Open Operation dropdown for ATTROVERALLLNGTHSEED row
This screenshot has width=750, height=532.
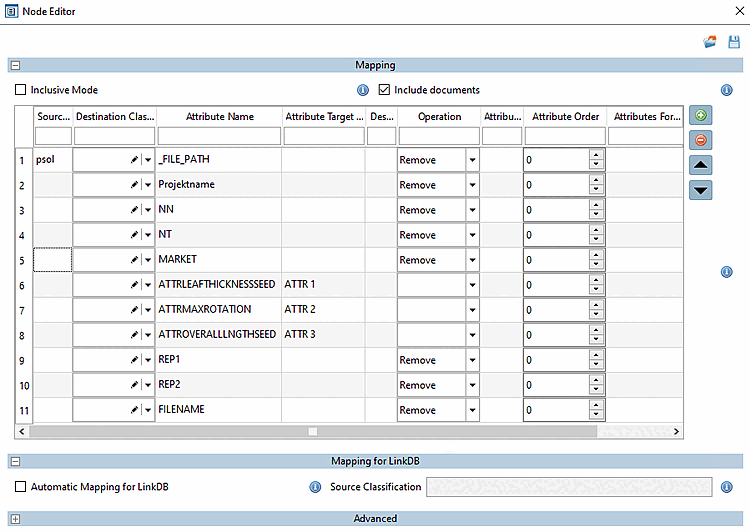coord(473,335)
